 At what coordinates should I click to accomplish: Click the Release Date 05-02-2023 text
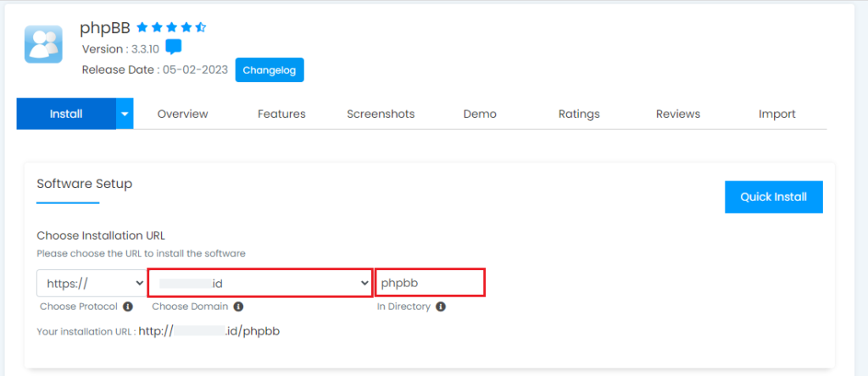tap(155, 70)
